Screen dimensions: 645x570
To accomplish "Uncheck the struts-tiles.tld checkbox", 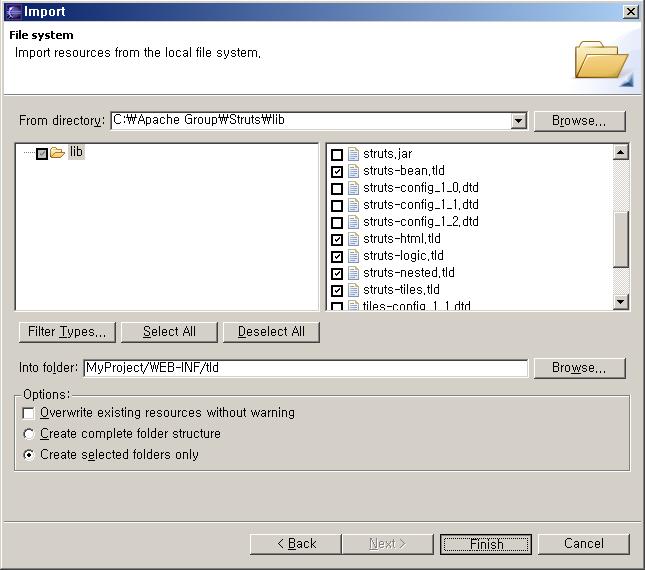I will 337,291.
